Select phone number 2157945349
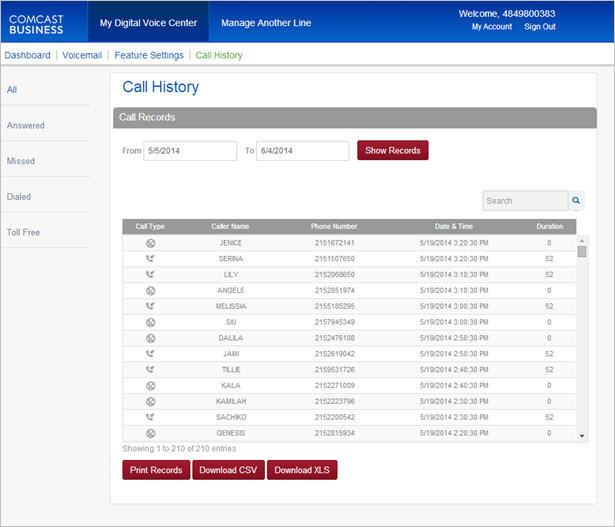Viewport: 615px width, 527px height. coord(335,322)
